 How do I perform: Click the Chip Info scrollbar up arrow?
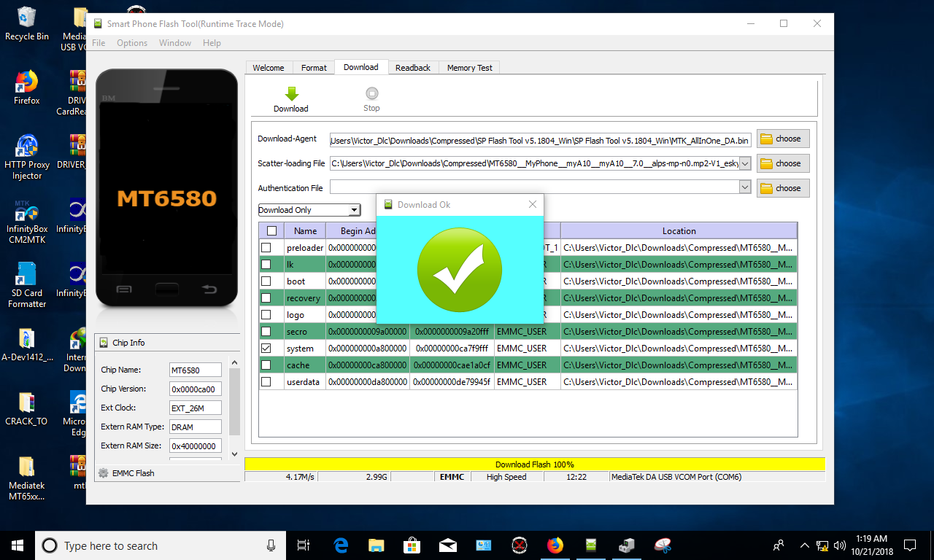234,362
